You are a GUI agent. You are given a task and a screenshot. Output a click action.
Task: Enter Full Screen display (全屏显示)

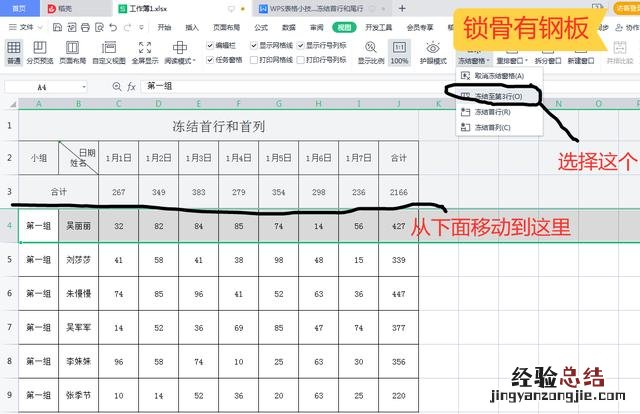click(x=145, y=52)
